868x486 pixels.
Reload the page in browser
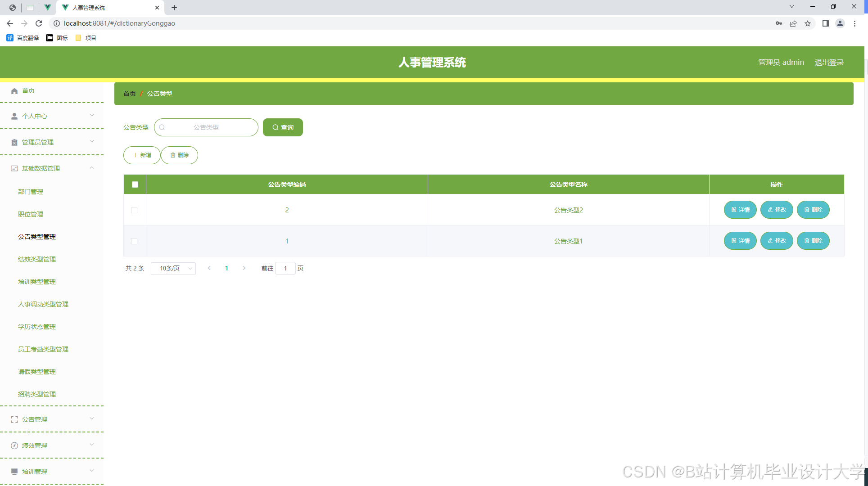click(x=39, y=23)
